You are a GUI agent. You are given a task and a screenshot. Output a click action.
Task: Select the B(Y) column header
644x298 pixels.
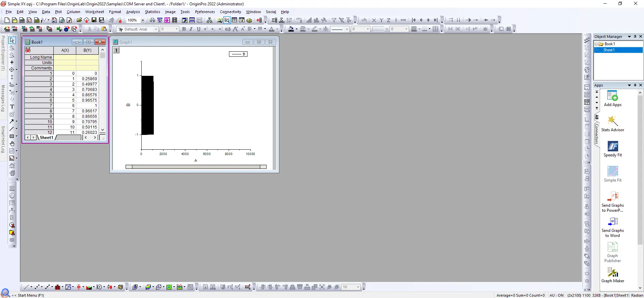point(87,50)
